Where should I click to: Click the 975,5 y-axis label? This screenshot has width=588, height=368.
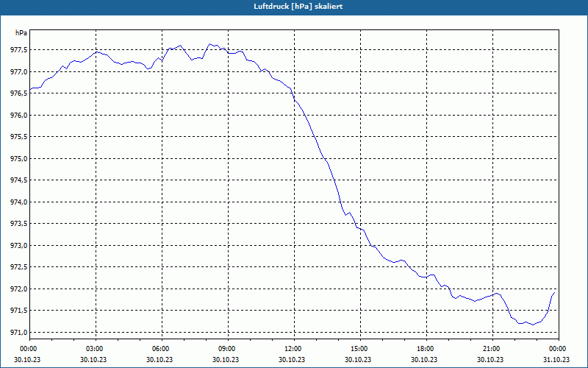tap(19, 137)
